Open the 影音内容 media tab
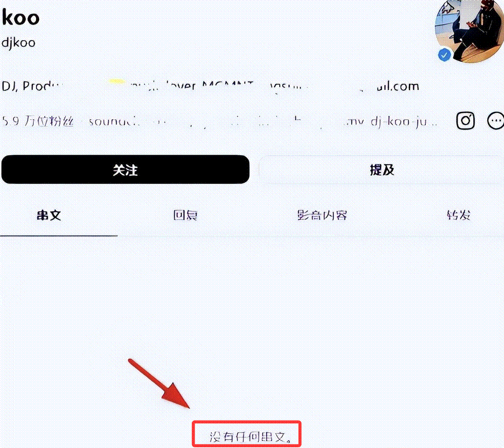The width and height of the screenshot is (504, 448). [322, 215]
